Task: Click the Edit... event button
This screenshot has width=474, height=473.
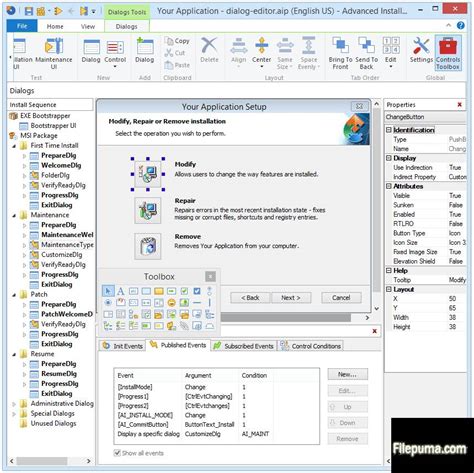Action: (x=348, y=390)
